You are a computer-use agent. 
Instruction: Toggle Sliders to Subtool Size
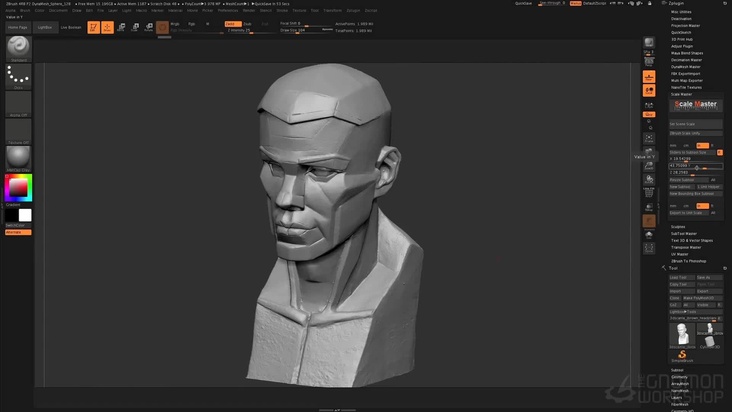(x=692, y=153)
